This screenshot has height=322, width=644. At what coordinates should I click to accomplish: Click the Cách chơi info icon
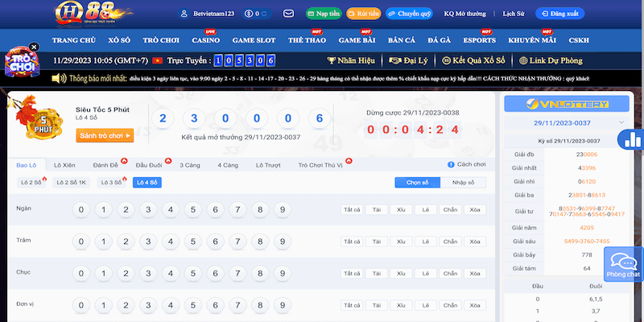451,164
